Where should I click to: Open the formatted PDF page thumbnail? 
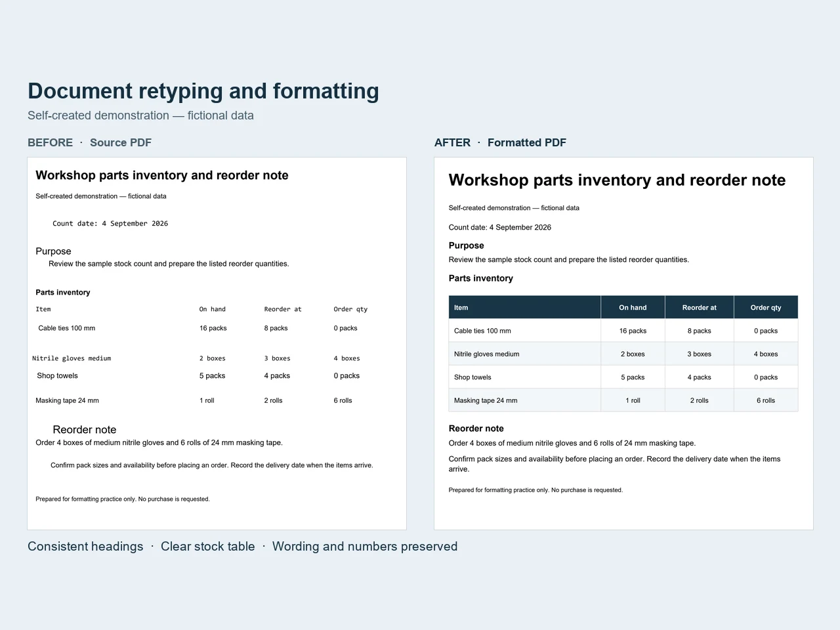(623, 343)
